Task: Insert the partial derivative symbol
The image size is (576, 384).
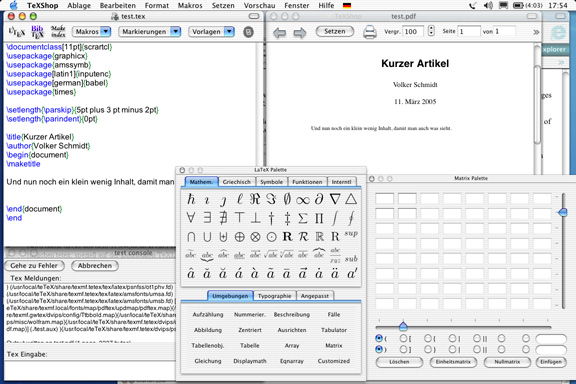Action: tap(319, 199)
